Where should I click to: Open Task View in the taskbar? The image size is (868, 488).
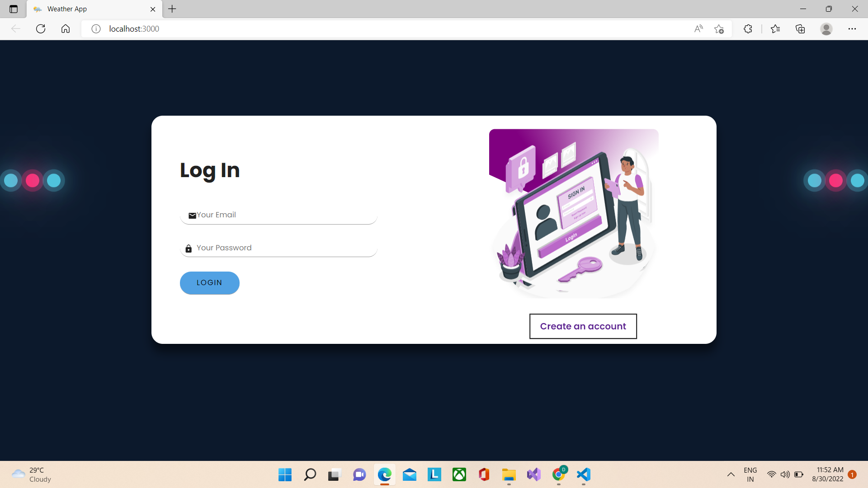(334, 475)
